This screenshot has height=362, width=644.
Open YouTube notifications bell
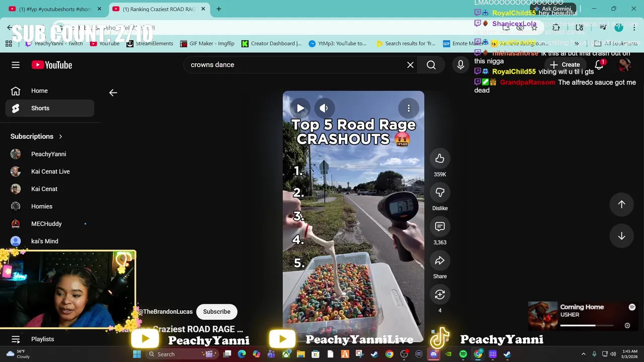point(599,65)
